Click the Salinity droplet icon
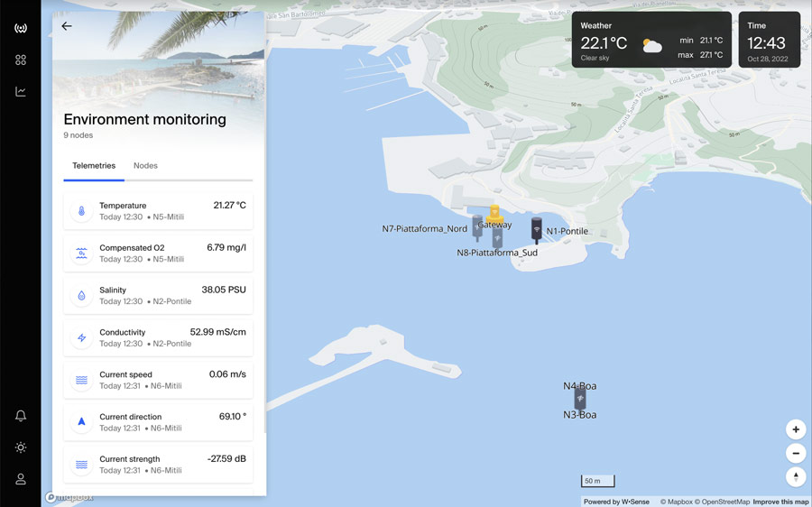The height and width of the screenshot is (507, 812). point(81,296)
